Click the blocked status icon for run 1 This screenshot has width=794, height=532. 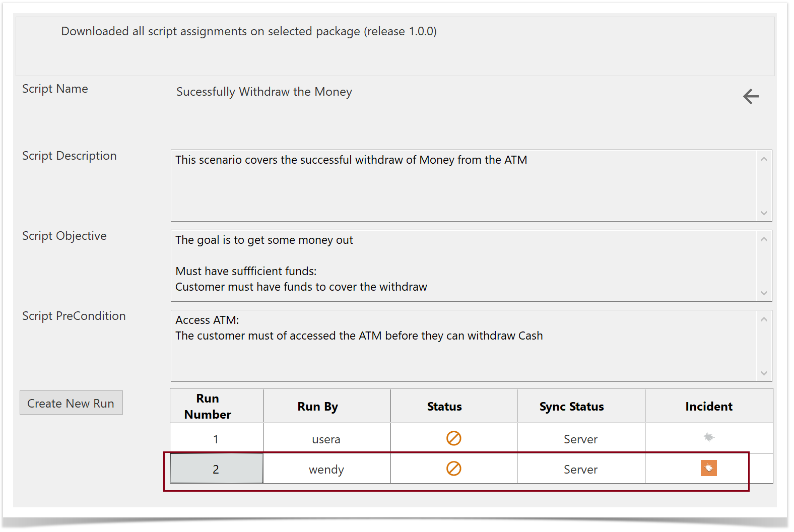click(x=453, y=438)
